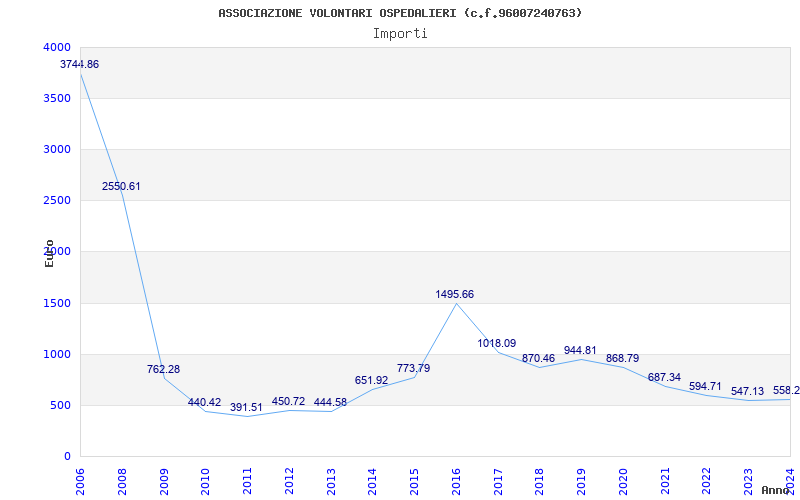The width and height of the screenshot is (800, 500).
Task: Select the 2009 year label
Action: point(164,481)
